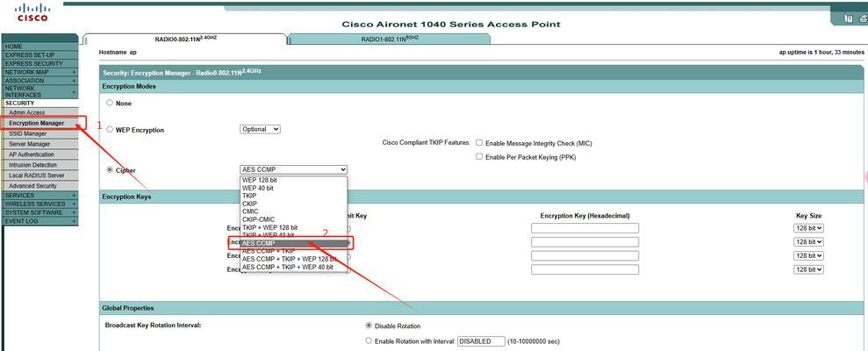Click the second Encryption Key hexadecimal field
The width and height of the screenshot is (868, 351).
tap(585, 242)
